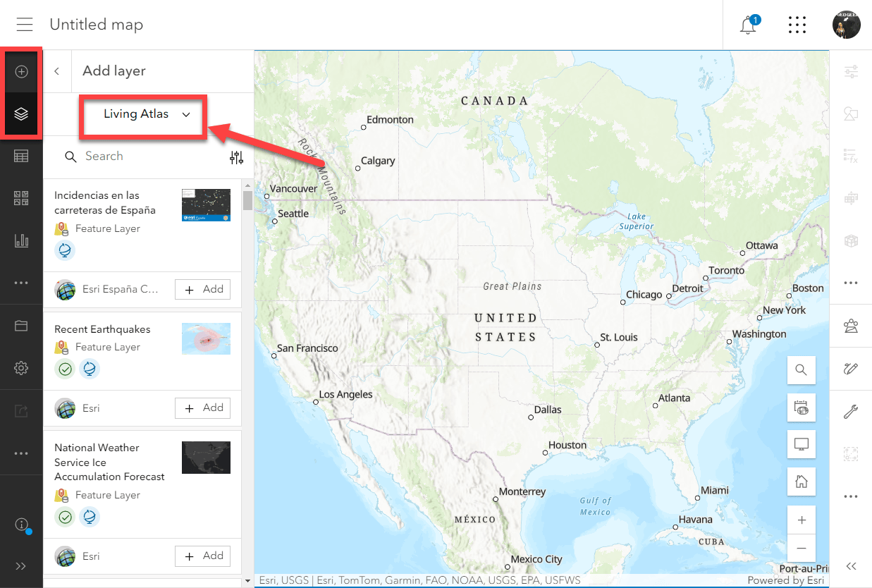Open the filter options icon beside Search
Screen dimensions: 872x588
tap(236, 157)
